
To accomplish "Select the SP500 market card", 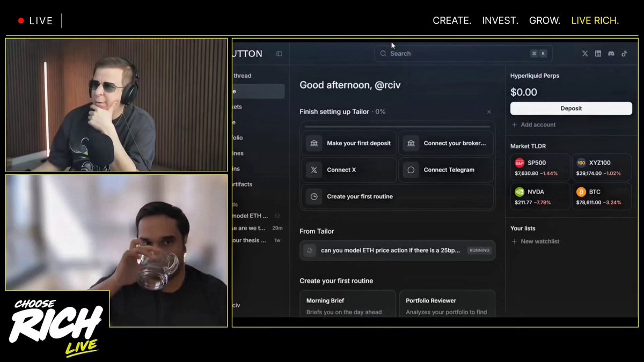I will [540, 167].
